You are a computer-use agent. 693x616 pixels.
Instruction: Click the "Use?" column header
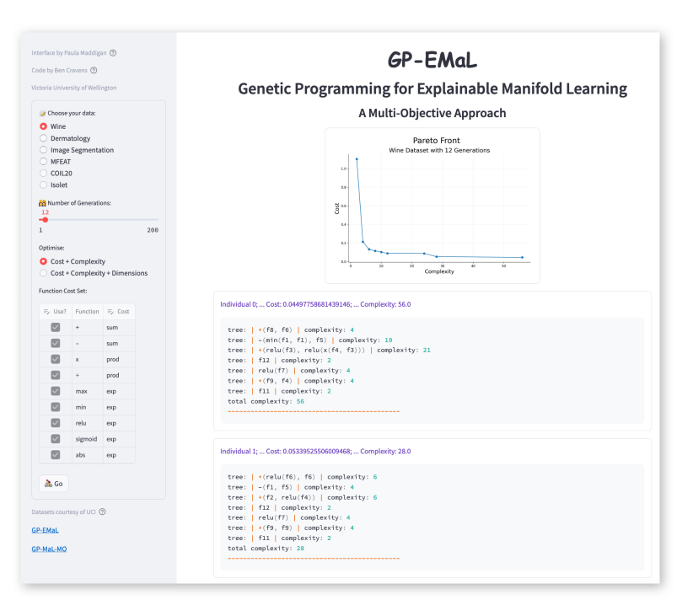coord(56,312)
